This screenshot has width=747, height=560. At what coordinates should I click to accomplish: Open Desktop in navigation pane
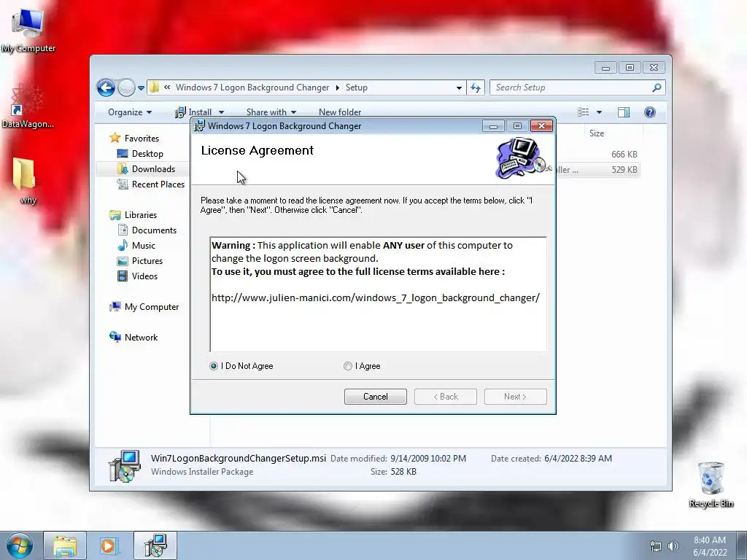coord(147,154)
